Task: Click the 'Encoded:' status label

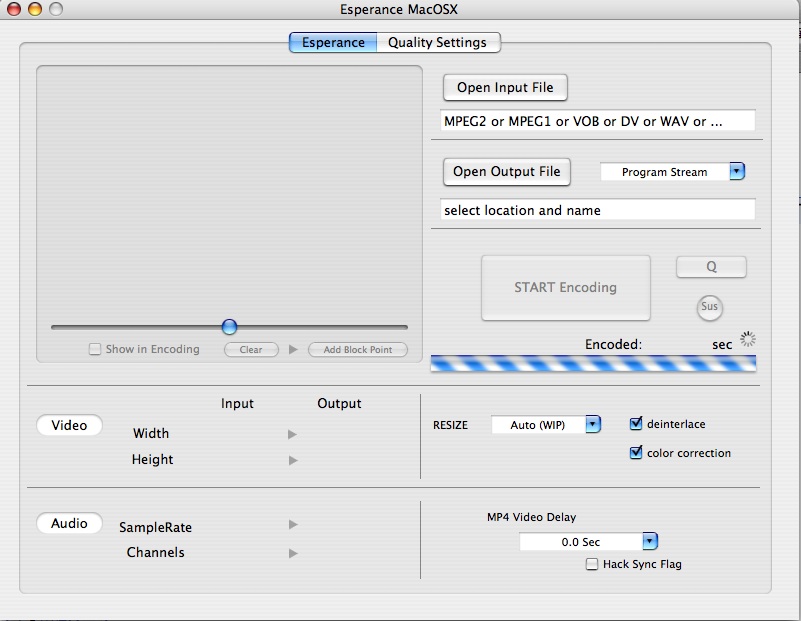Action: (x=613, y=344)
